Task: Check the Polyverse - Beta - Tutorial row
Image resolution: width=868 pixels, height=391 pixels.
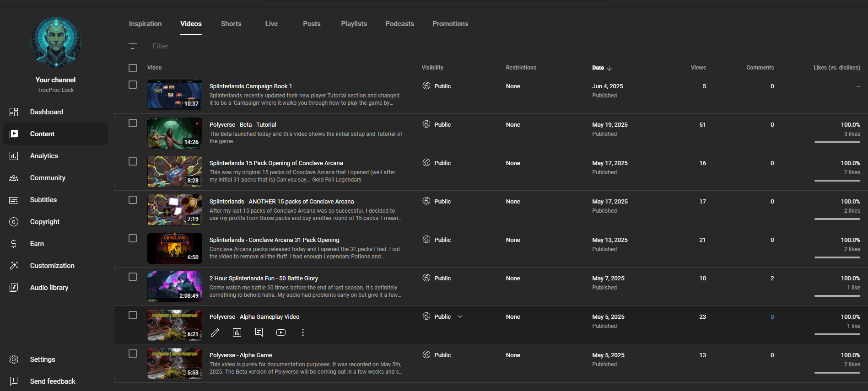Action: pyautogui.click(x=133, y=123)
